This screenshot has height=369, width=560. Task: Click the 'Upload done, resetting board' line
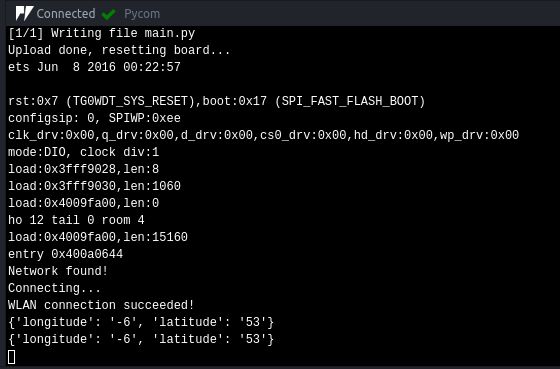(x=119, y=50)
